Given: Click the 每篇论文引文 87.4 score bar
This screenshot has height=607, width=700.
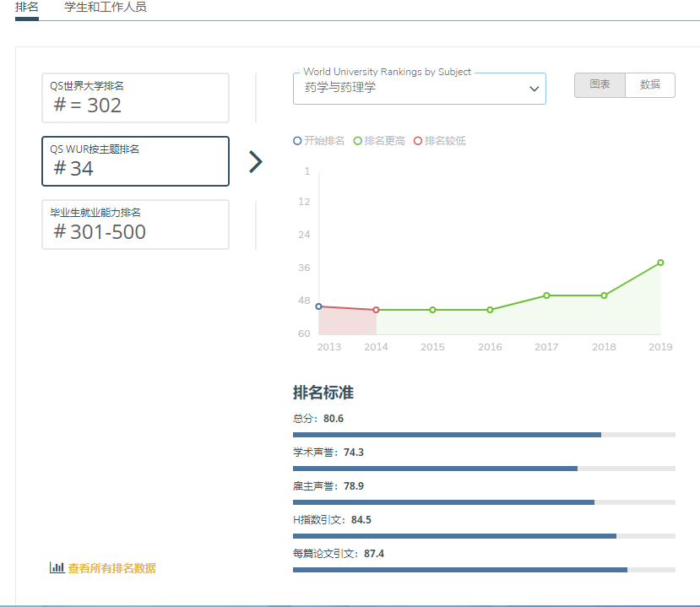Looking at the screenshot, I should pyautogui.click(x=484, y=570).
